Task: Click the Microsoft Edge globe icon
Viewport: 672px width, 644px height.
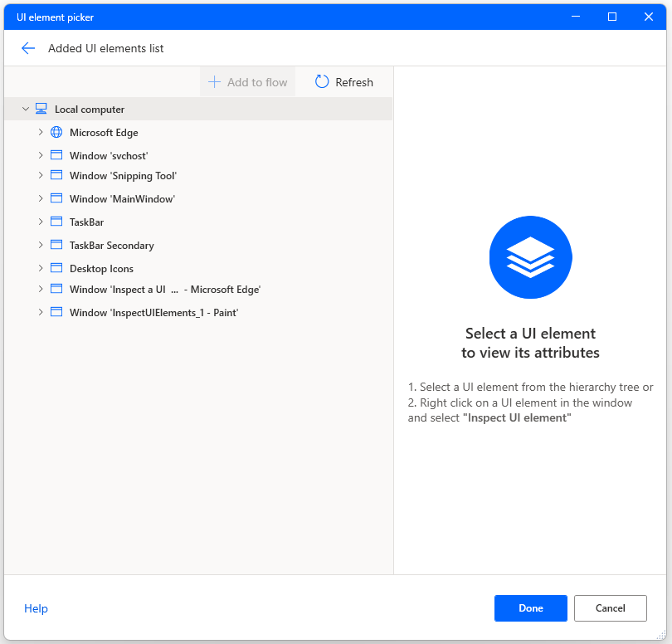Action: pyautogui.click(x=56, y=132)
